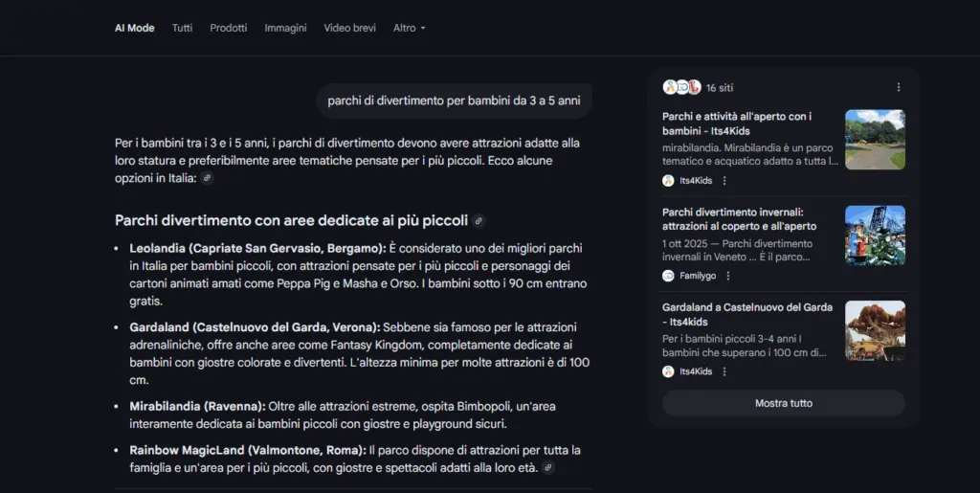The image size is (980, 493).
Task: Open 'Gardaland a Castelnuovo del Garda' link
Action: [747, 314]
